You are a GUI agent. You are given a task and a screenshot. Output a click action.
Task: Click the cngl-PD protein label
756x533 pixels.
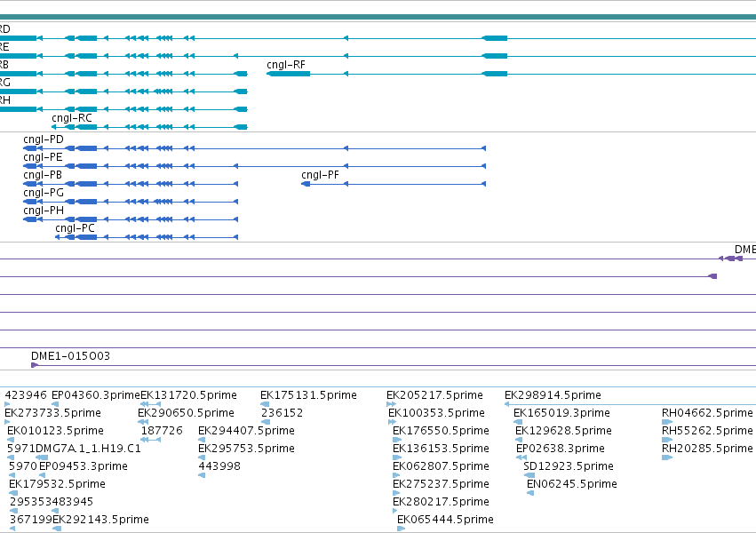[44, 139]
